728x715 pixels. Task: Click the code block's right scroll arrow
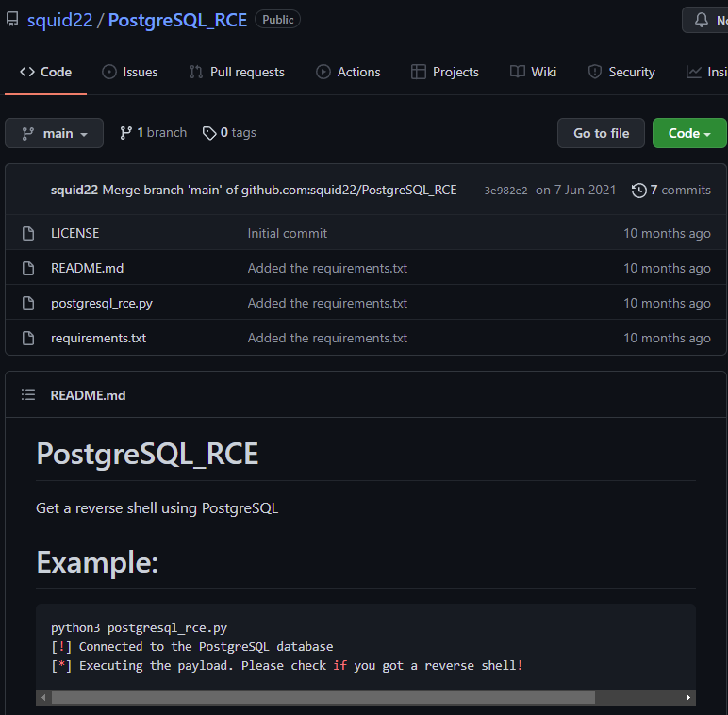click(x=688, y=697)
